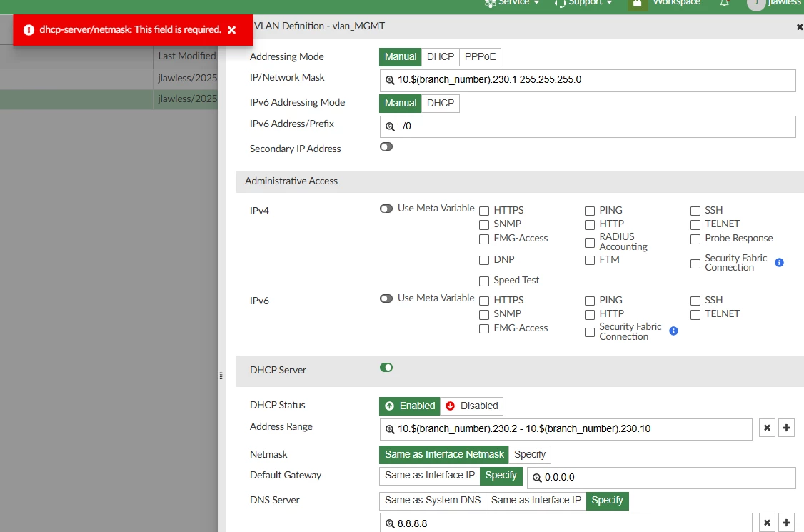Viewport: 804px width, 532px height.
Task: Set IPv6 Addressing Mode to DHCP
Action: coord(441,103)
